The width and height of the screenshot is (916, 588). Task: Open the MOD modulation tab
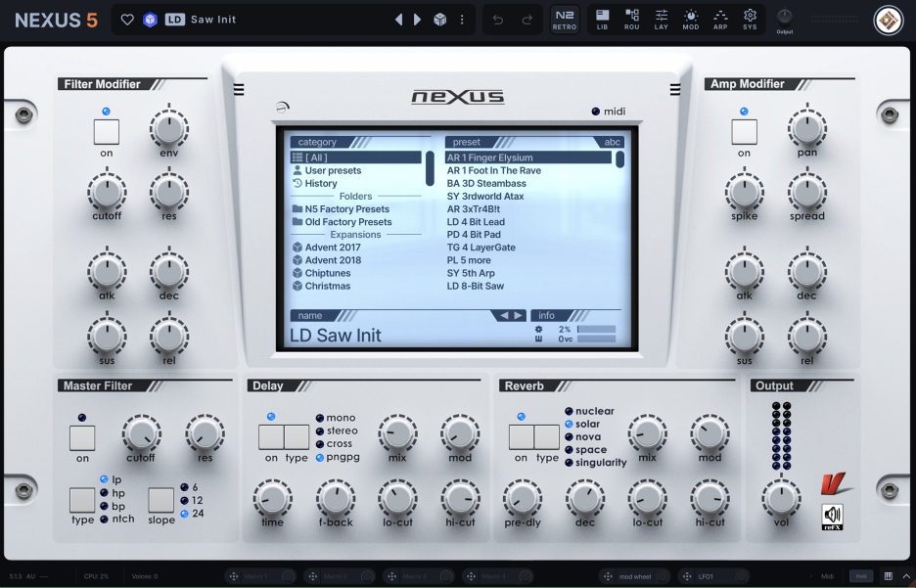point(691,20)
